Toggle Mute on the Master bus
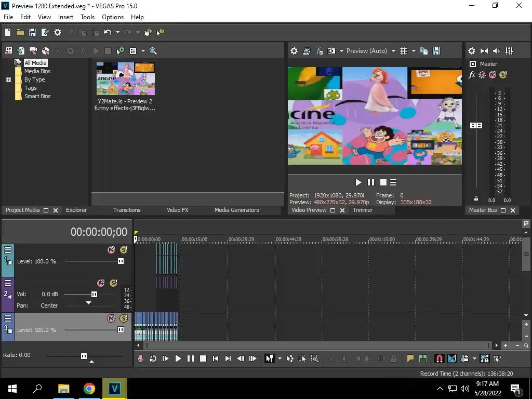 (x=493, y=75)
